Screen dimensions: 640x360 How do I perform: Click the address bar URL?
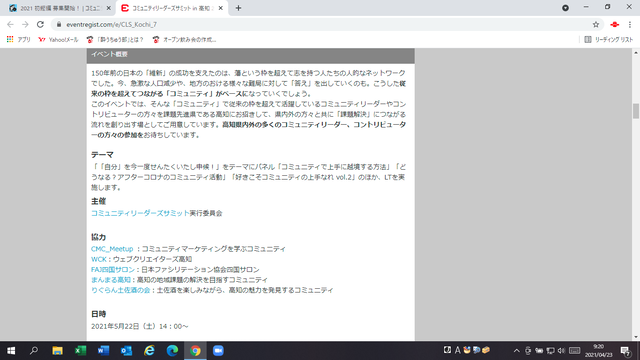tap(111, 24)
